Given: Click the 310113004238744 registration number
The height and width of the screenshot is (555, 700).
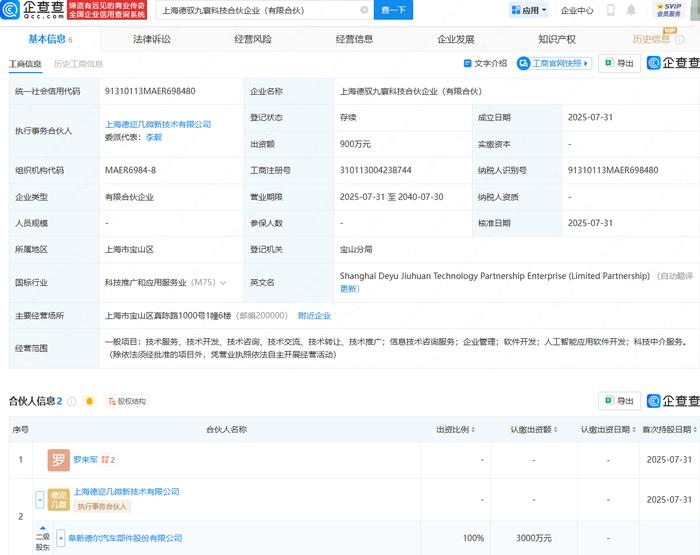Looking at the screenshot, I should [x=375, y=170].
